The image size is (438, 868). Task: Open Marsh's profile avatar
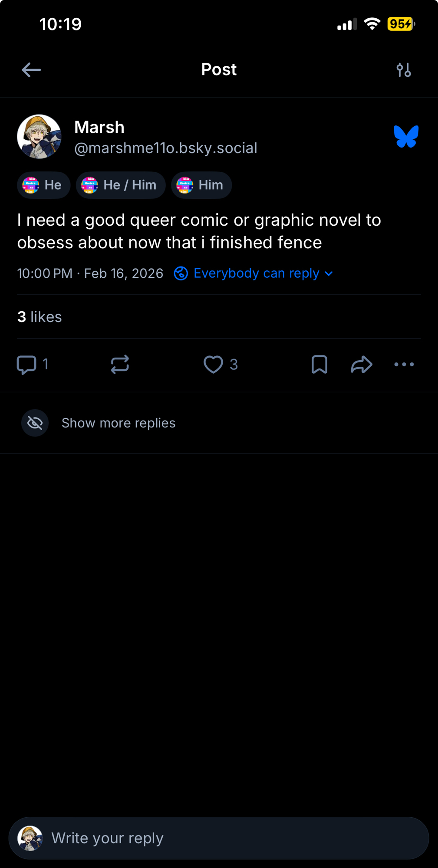coord(39,137)
